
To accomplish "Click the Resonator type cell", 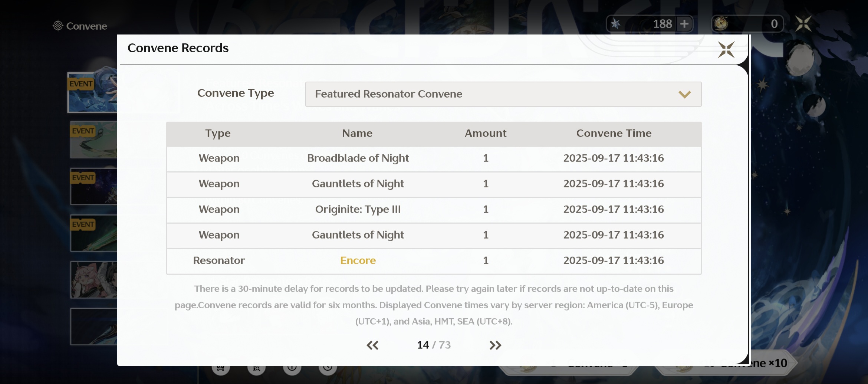I will [219, 260].
